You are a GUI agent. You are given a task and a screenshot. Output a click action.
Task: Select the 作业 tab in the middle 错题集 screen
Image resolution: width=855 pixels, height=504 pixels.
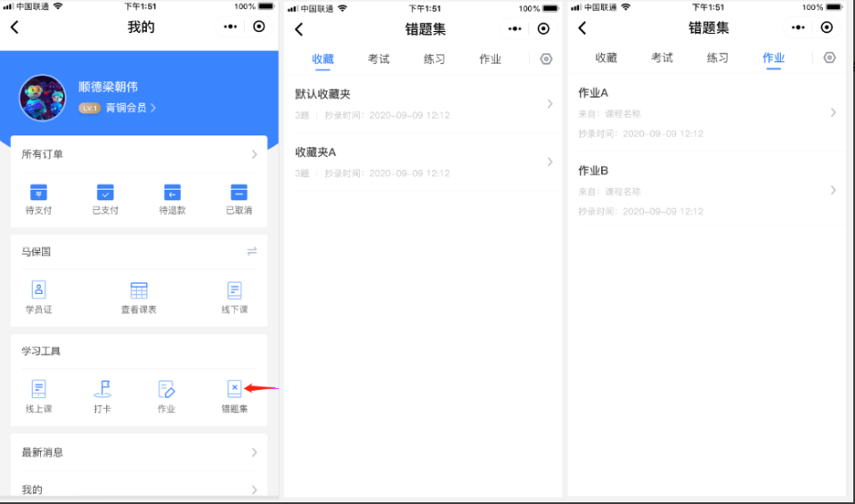[490, 60]
